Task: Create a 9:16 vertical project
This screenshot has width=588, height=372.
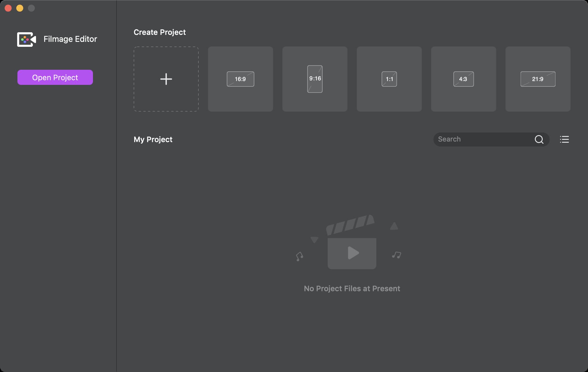Action: [x=315, y=79]
